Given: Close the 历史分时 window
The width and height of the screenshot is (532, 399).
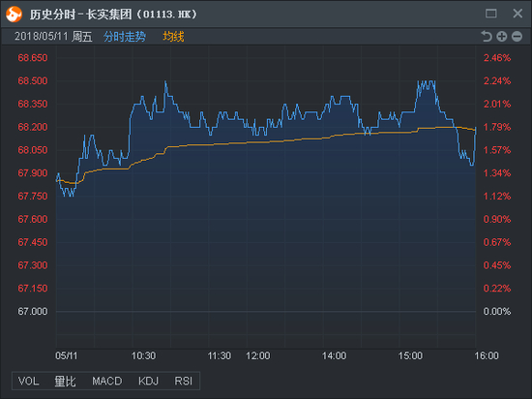Looking at the screenshot, I should 517,14.
